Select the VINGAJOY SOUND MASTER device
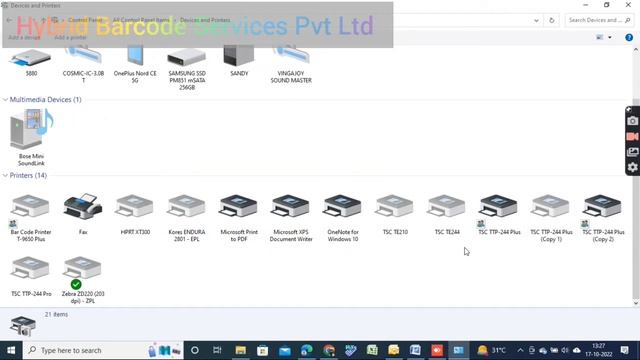640x360 pixels. tap(291, 65)
